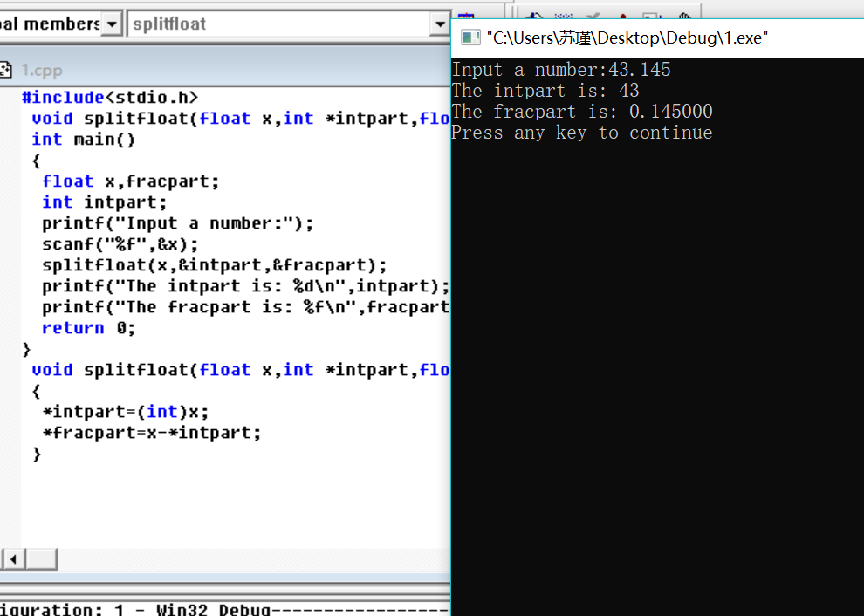Click the 'return 0;' code line
Image resolution: width=864 pixels, height=616 pixels.
pyautogui.click(x=88, y=328)
